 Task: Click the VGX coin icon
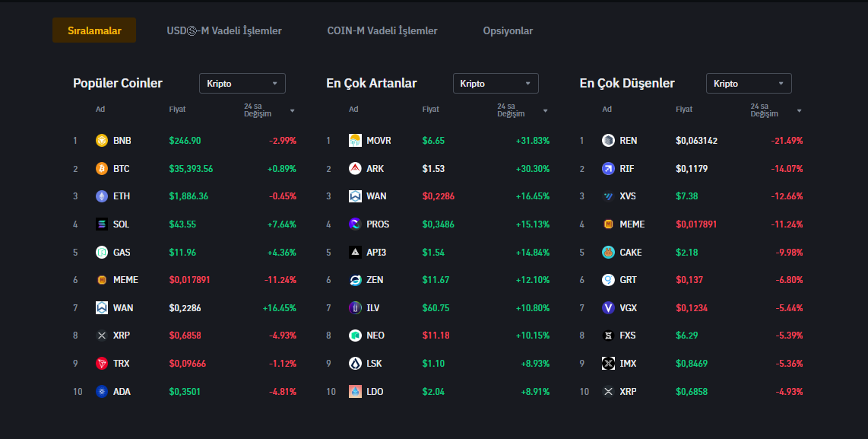click(x=608, y=308)
